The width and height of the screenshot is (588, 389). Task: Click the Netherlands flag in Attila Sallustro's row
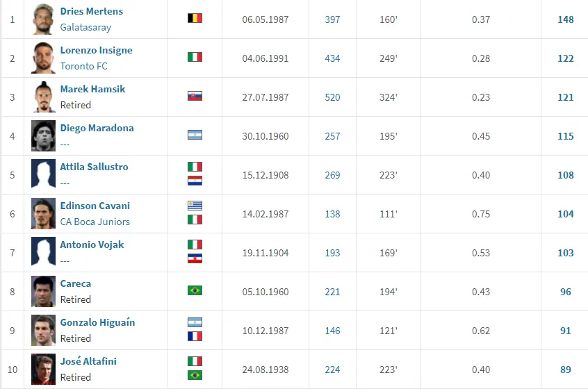(195, 181)
